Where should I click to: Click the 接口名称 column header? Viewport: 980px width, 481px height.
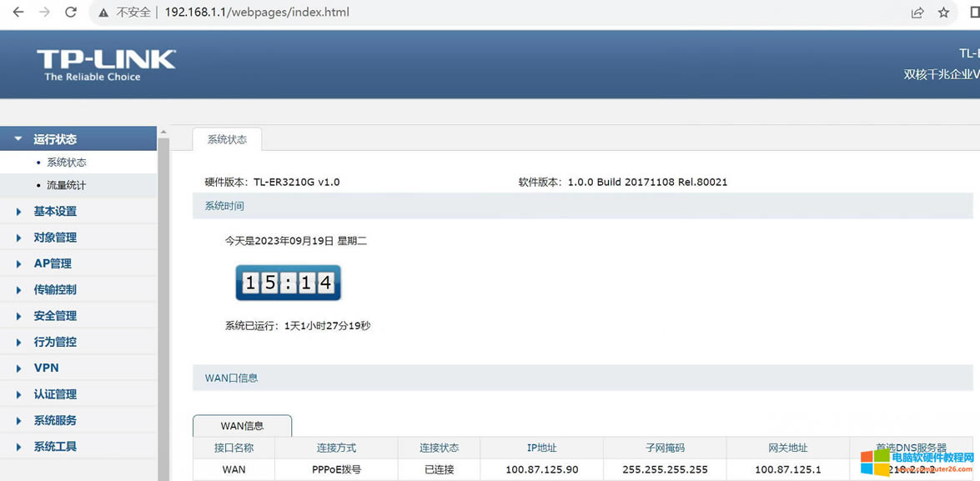tap(234, 448)
